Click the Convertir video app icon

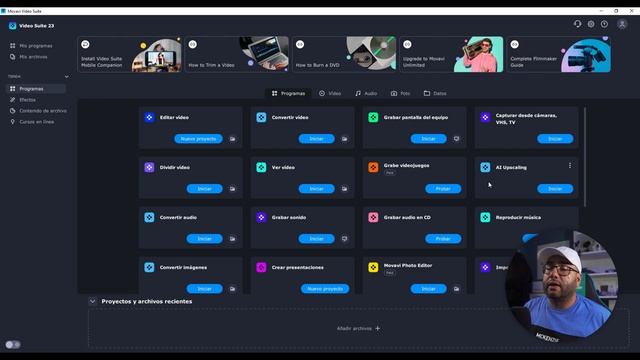pos(261,118)
